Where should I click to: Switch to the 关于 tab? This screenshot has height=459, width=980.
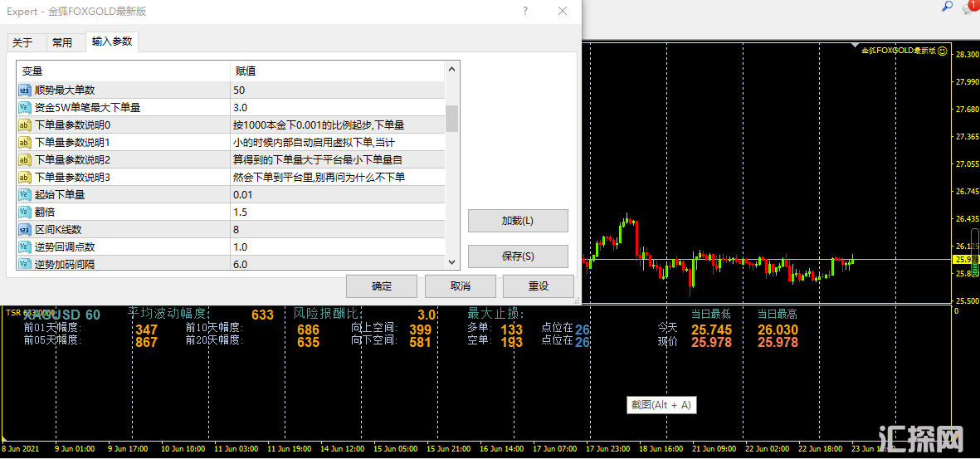[x=22, y=43]
